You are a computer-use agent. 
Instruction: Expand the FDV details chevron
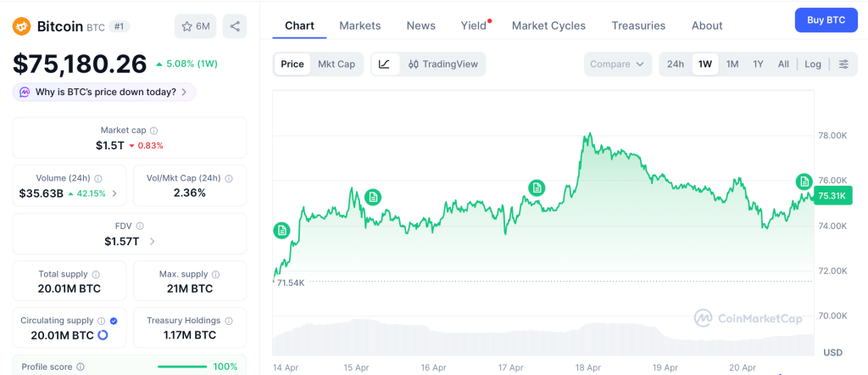pos(152,242)
